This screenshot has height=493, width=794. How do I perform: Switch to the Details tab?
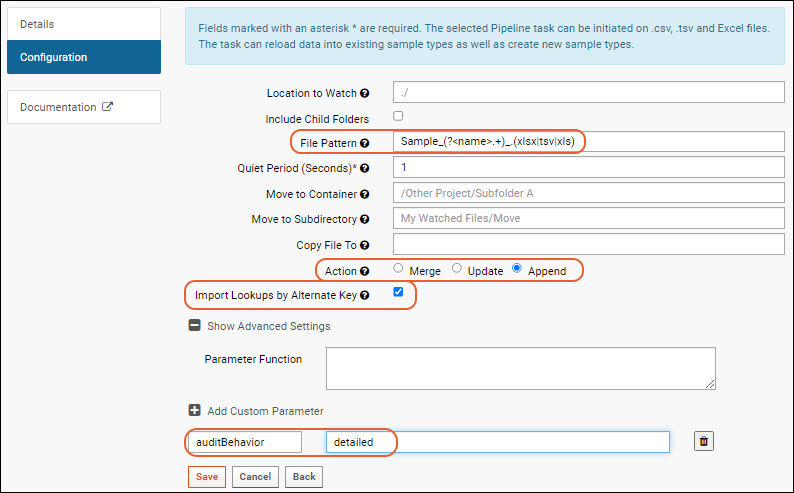point(84,24)
